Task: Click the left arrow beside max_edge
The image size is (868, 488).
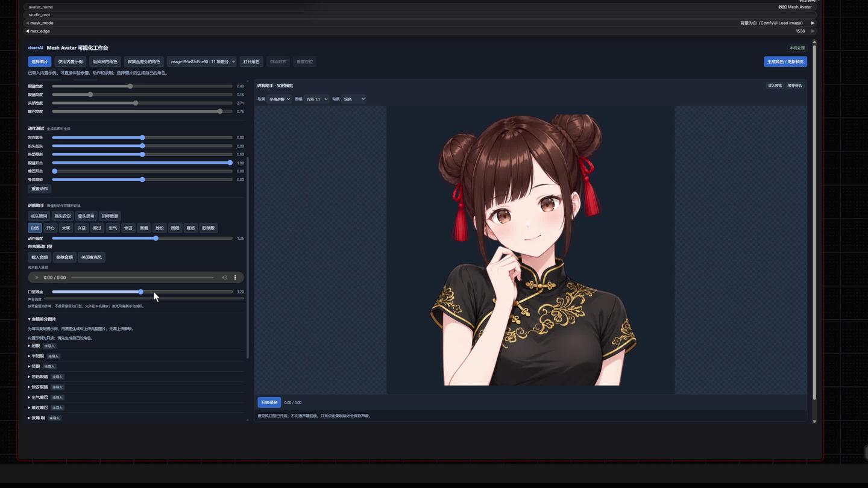Action: coord(27,31)
